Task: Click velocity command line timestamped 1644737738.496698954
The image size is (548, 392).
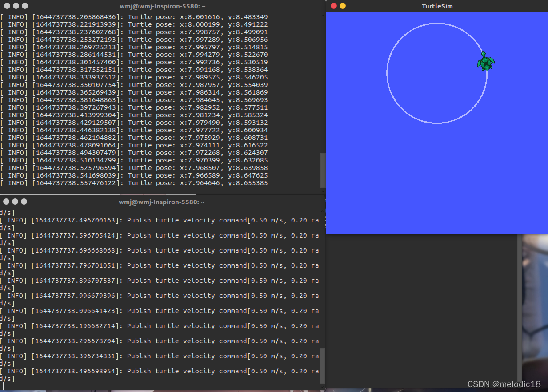Action: [x=160, y=371]
